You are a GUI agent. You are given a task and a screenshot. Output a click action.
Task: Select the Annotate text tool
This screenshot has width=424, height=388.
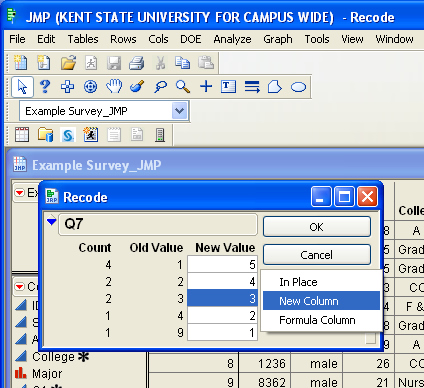228,87
